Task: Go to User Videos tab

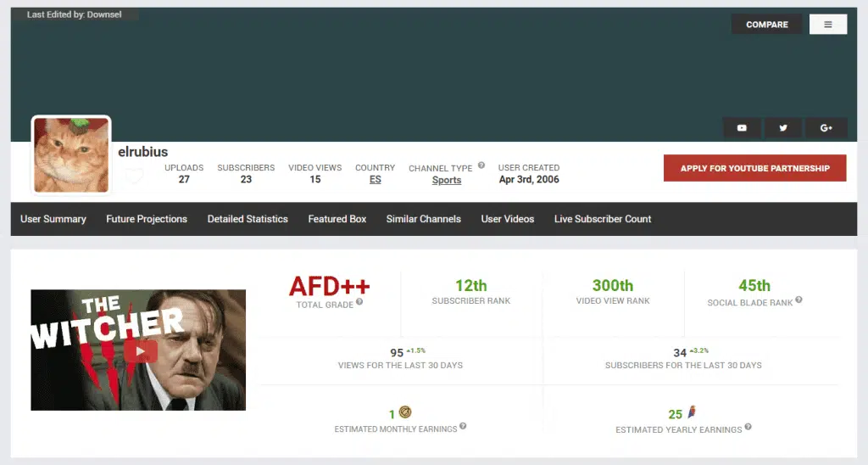Action: [x=508, y=219]
